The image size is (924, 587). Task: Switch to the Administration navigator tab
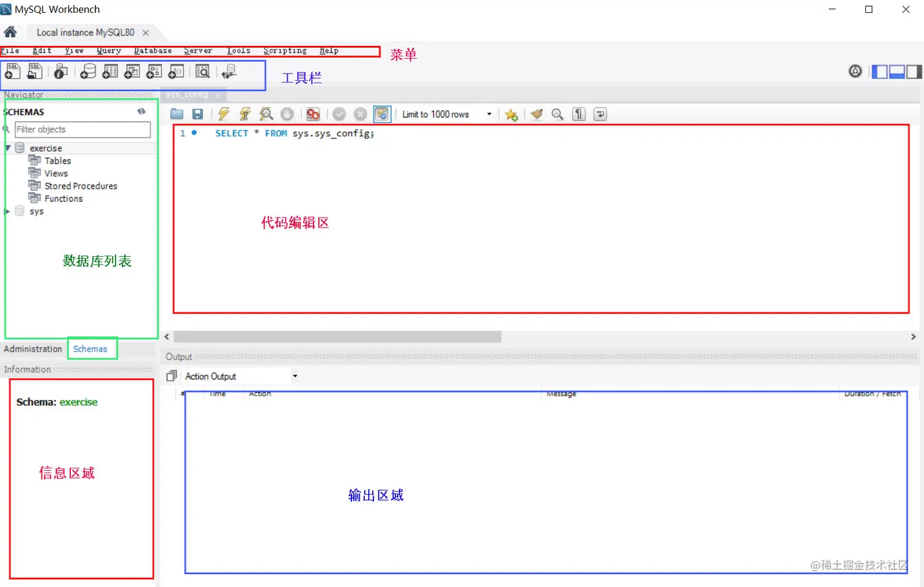coord(33,349)
